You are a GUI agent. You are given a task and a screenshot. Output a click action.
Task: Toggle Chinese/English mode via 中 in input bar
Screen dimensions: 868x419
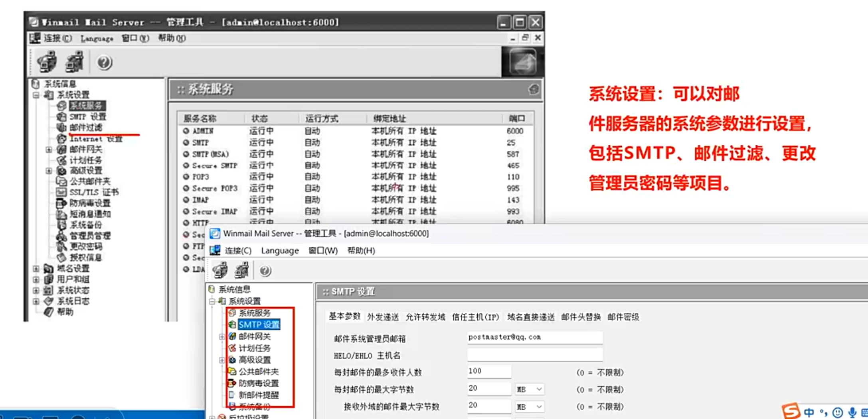tap(809, 413)
